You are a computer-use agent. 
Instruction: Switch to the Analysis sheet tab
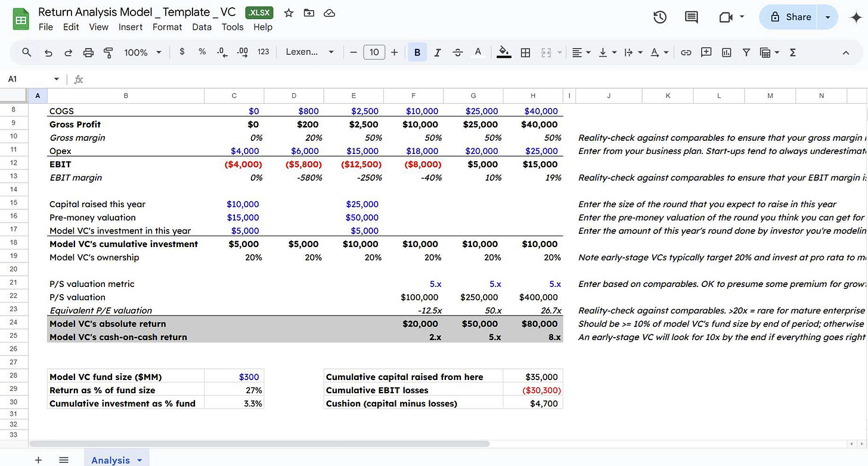tap(110, 459)
